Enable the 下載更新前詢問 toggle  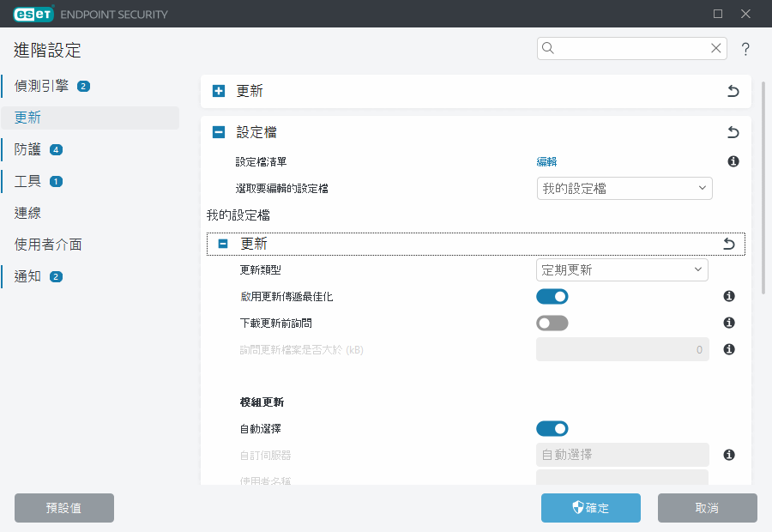(x=552, y=323)
